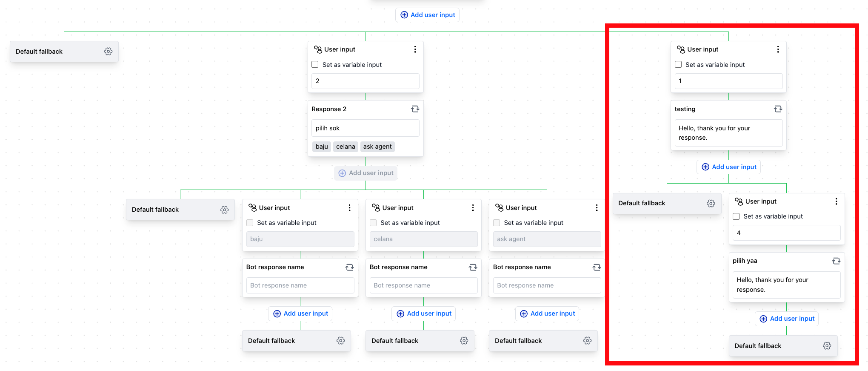This screenshot has height=371, width=868.
Task: Click the repeat icon on the bot response under celana
Action: point(473,267)
